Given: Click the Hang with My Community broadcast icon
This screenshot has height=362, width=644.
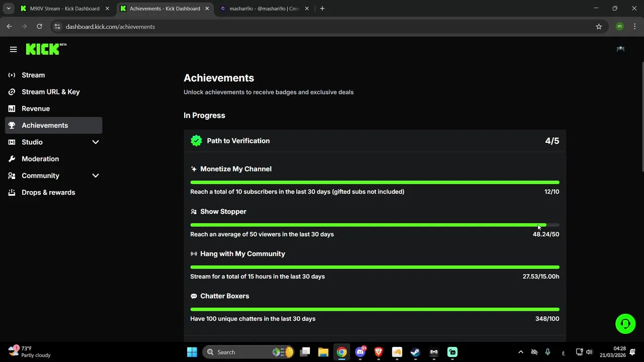Looking at the screenshot, I should point(194,254).
